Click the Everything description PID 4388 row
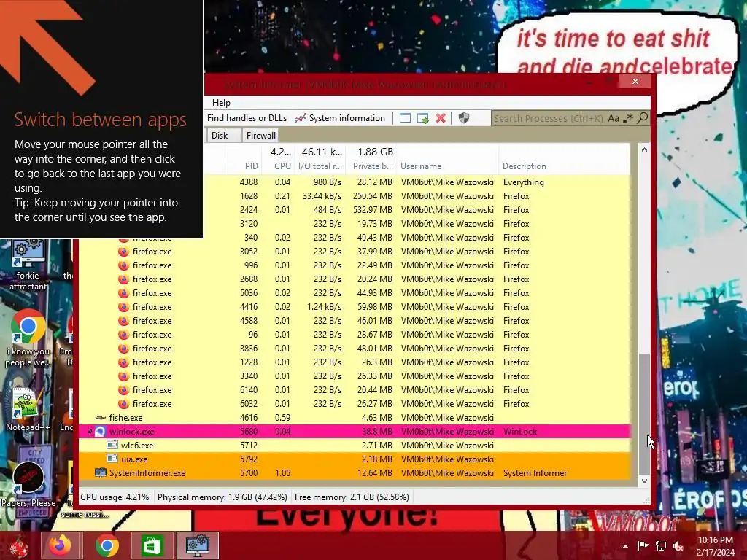 523,182
